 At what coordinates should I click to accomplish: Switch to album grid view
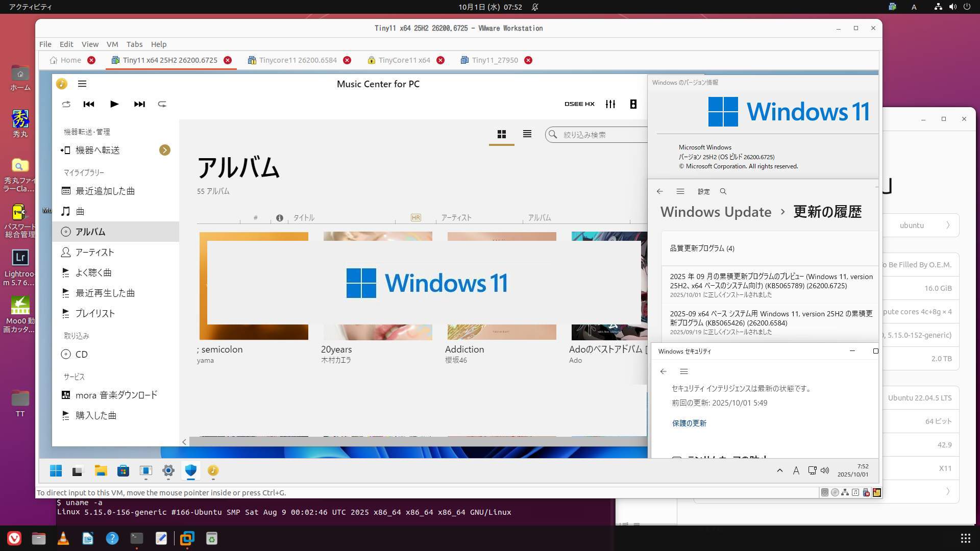[502, 134]
